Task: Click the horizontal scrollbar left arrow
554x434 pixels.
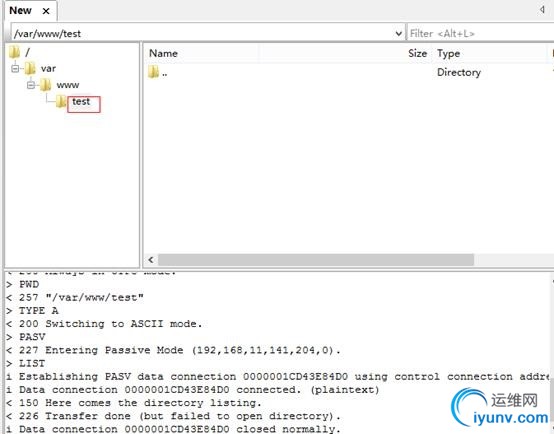Action: [151, 260]
